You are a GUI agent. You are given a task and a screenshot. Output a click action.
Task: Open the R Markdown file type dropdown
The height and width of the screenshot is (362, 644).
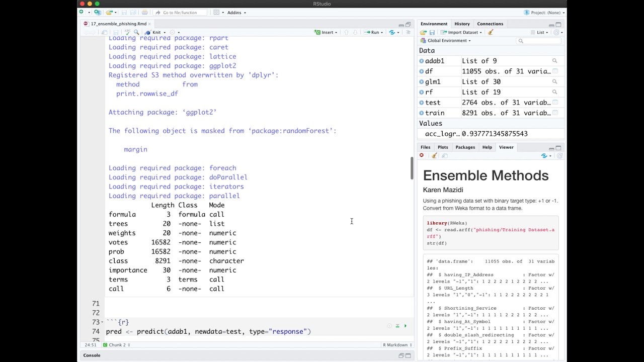398,345
